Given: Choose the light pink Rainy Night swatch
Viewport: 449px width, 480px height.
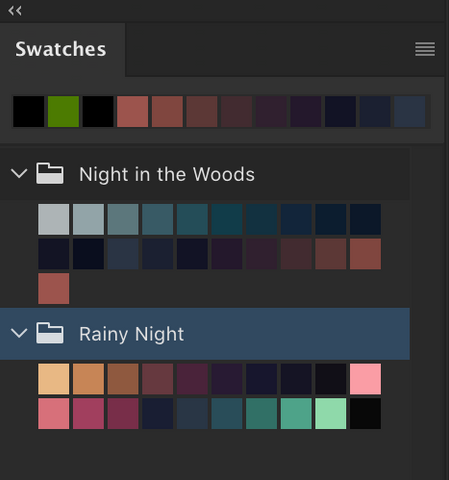Looking at the screenshot, I should coord(365,379).
